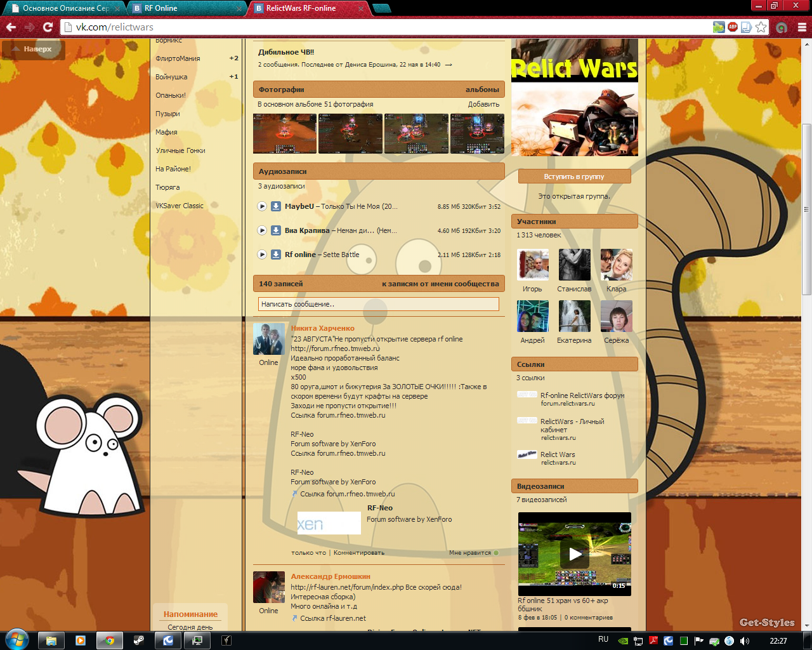This screenshot has height=650, width=812.
Task: Open the Мафия sidebar item
Action: (x=166, y=132)
